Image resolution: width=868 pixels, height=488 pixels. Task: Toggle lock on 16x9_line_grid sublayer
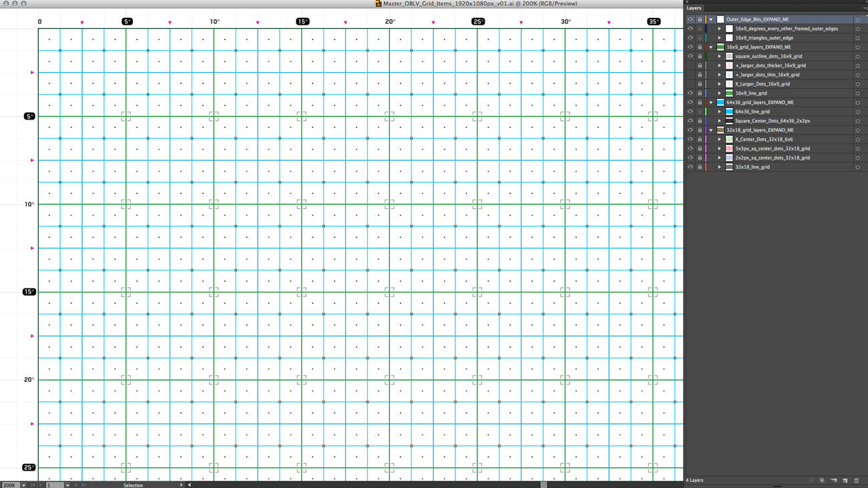pyautogui.click(x=700, y=93)
